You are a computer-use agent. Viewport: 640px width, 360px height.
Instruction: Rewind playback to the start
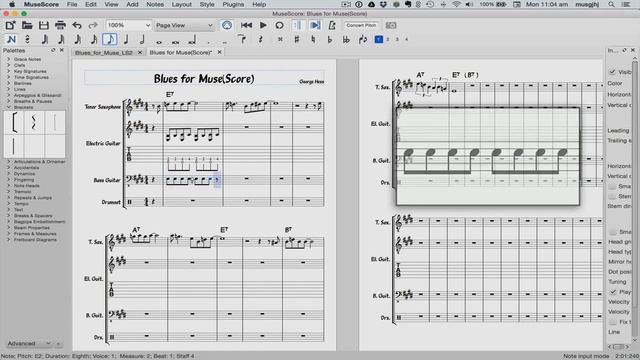pyautogui.click(x=246, y=25)
